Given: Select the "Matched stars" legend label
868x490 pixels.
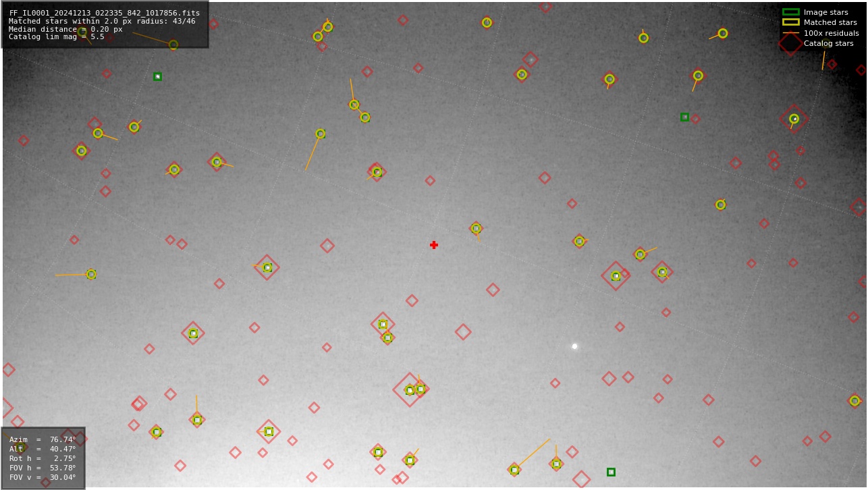Looking at the screenshot, I should tap(830, 22).
